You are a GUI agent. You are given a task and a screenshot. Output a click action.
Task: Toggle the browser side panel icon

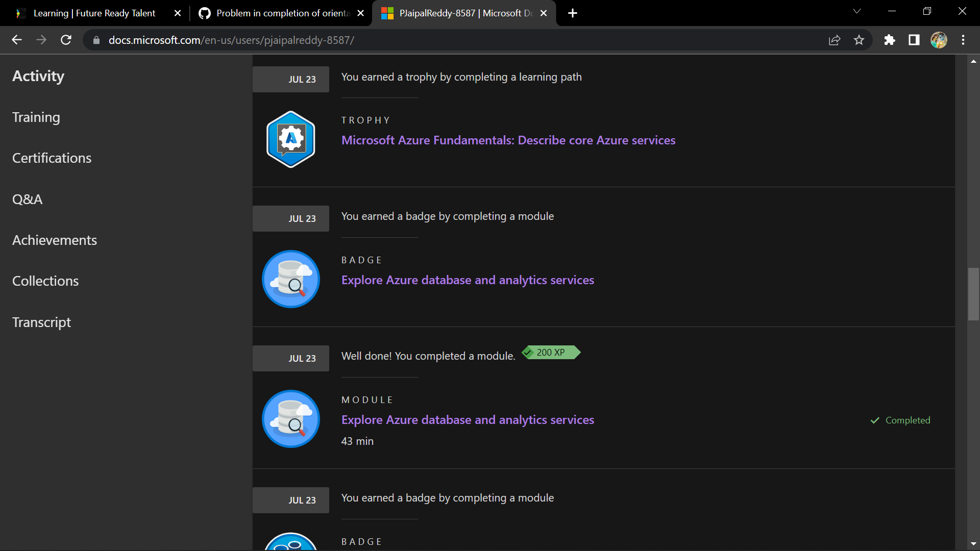click(914, 40)
